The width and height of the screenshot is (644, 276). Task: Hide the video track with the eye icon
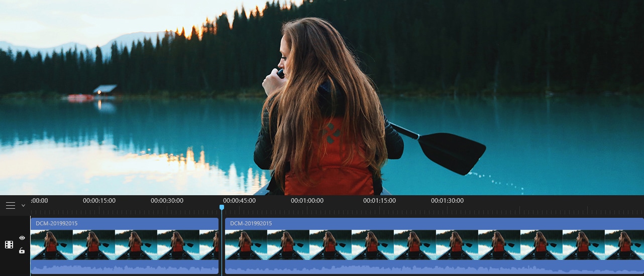coord(22,238)
